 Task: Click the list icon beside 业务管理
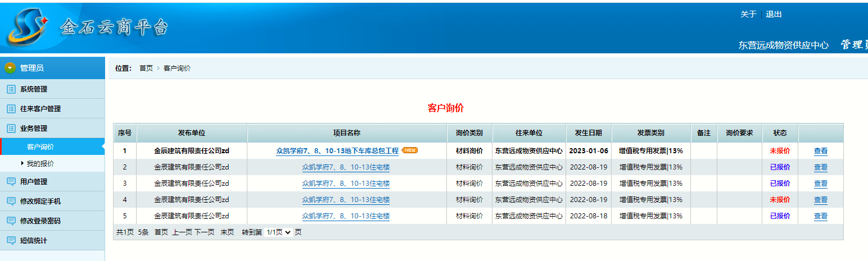[x=11, y=129]
